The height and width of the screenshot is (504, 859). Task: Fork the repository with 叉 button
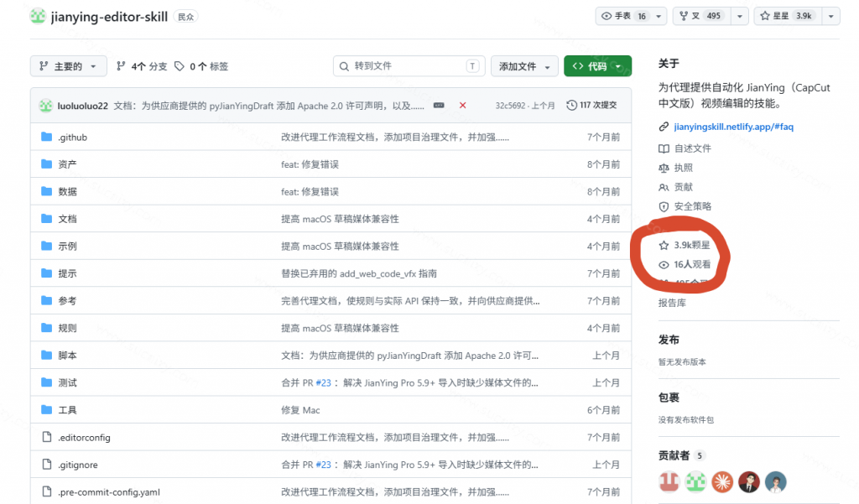(x=702, y=17)
